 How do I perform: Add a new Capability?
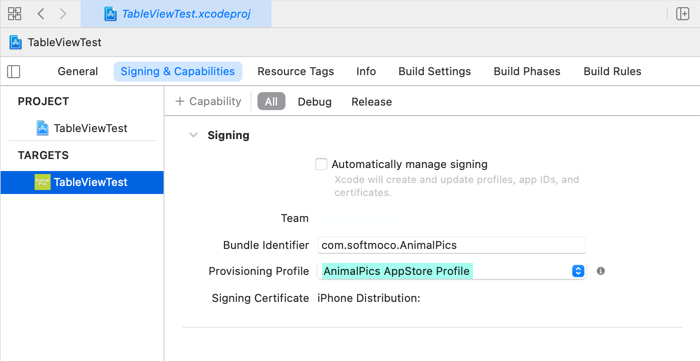tap(208, 101)
